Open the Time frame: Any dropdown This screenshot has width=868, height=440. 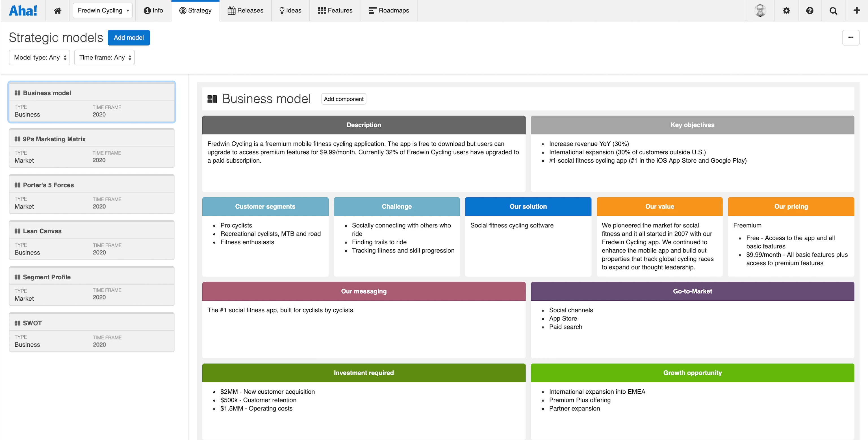[x=105, y=57]
